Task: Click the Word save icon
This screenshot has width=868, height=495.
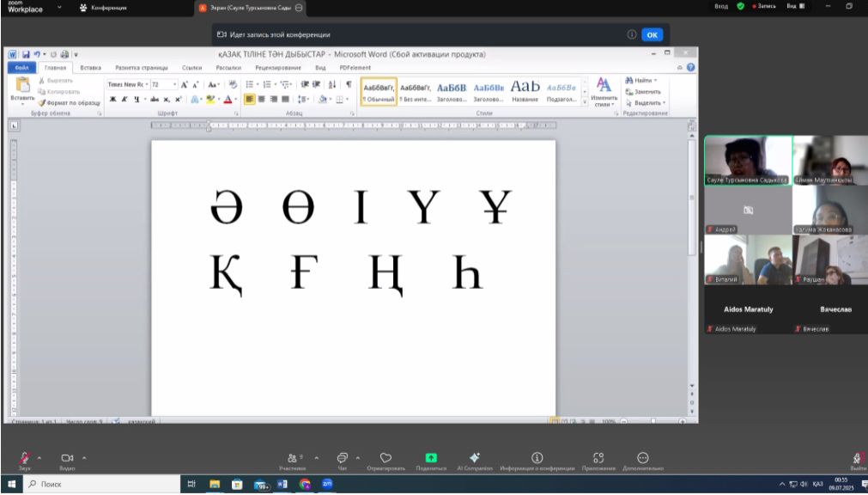Action: pyautogui.click(x=26, y=54)
